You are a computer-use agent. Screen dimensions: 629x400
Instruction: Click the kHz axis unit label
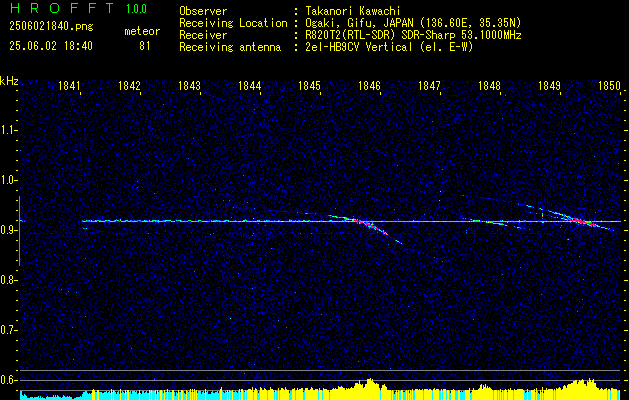[9, 81]
